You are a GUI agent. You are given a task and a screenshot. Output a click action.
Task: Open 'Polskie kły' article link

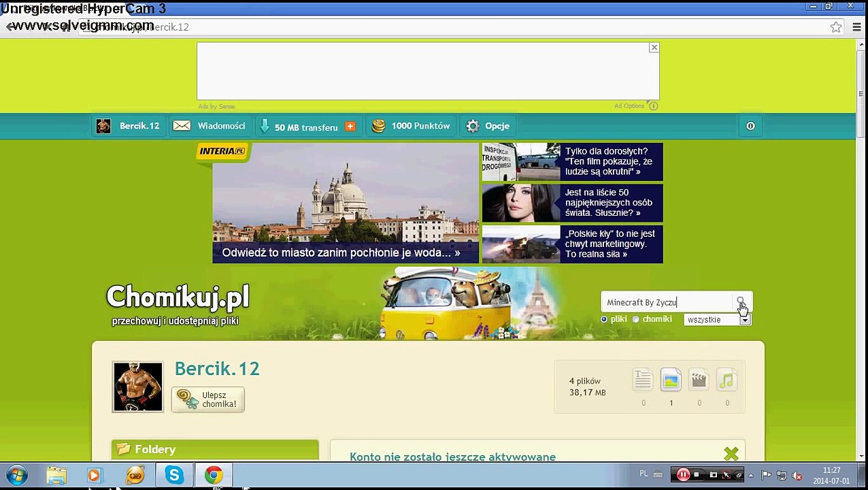(610, 244)
